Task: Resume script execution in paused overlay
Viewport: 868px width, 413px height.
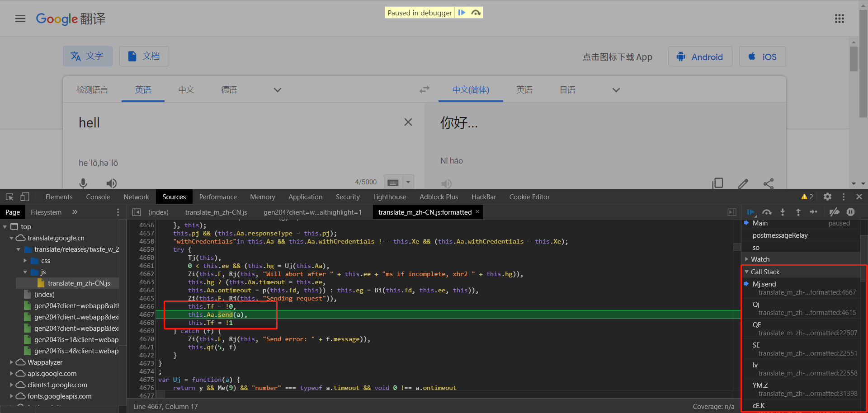Action: tap(462, 13)
